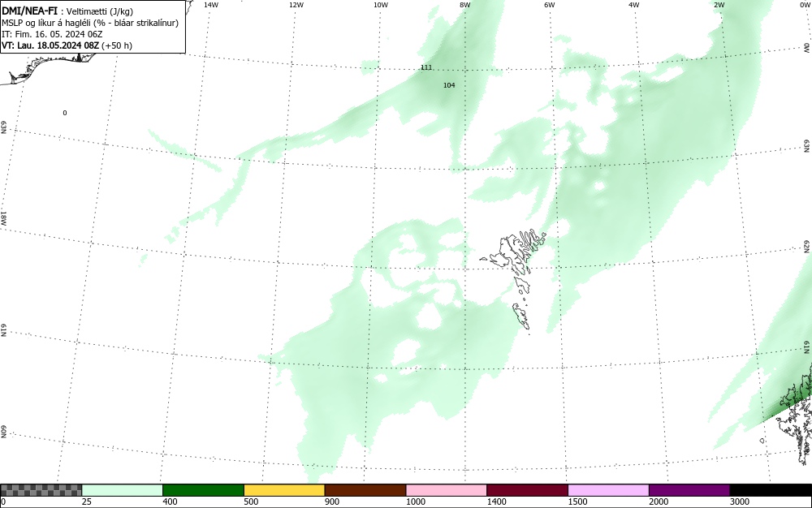Click the 'Veltimætti (J/kg)' label

point(99,11)
